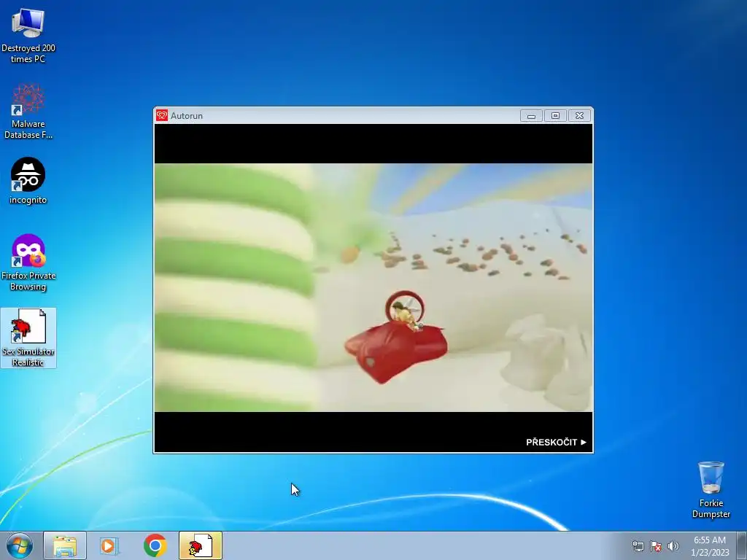747x560 pixels.
Task: Open Windows Explorer from taskbar
Action: pyautogui.click(x=65, y=545)
